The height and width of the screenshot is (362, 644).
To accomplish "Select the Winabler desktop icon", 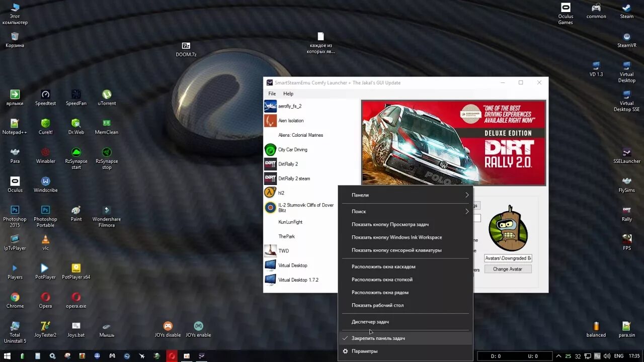I will click(45, 156).
